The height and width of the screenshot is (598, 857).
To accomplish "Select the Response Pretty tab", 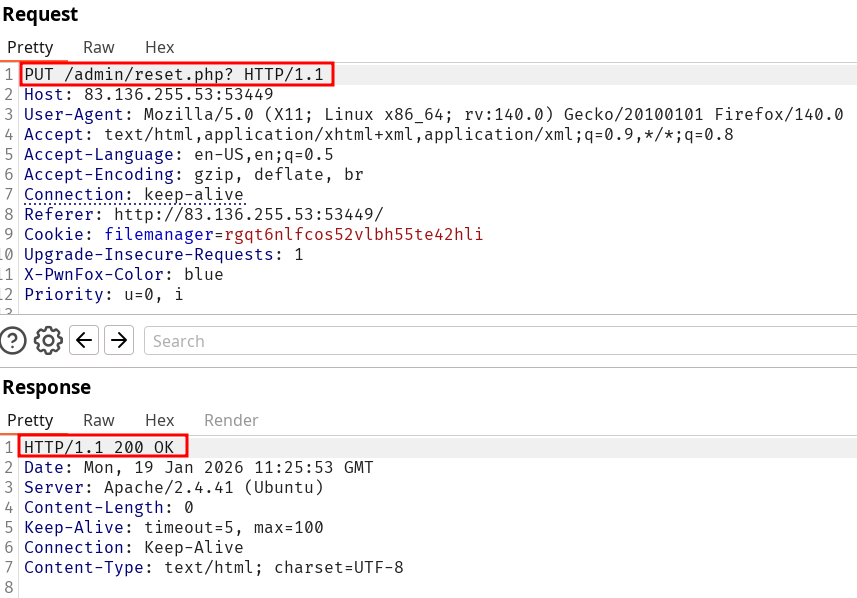I will click(x=30, y=420).
